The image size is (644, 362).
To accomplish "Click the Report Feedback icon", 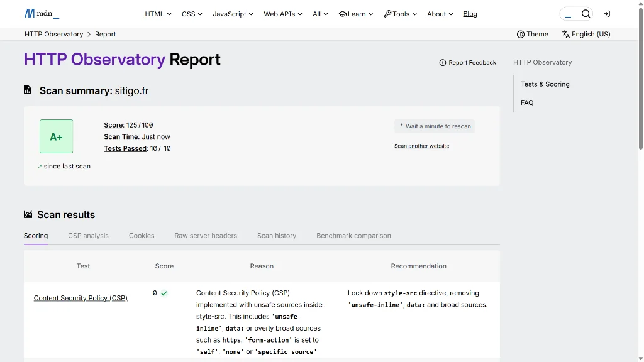I will (442, 63).
